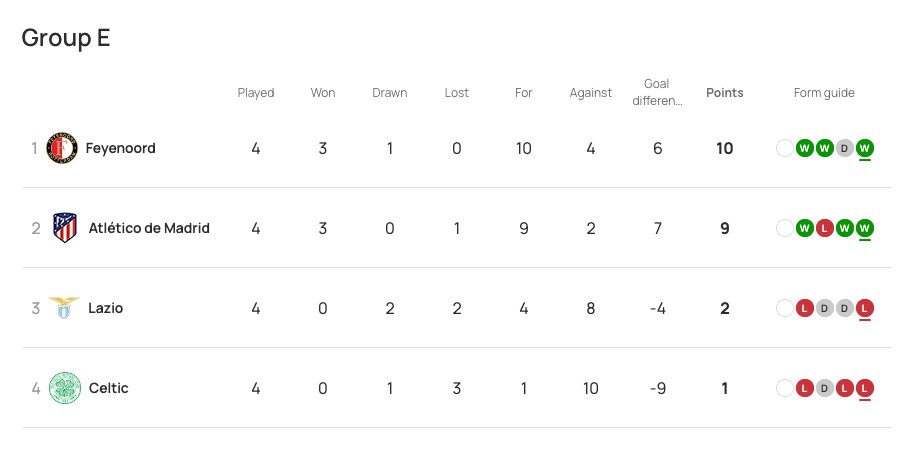This screenshot has height=451, width=914.
Task: Click the Points column header
Action: pos(725,93)
